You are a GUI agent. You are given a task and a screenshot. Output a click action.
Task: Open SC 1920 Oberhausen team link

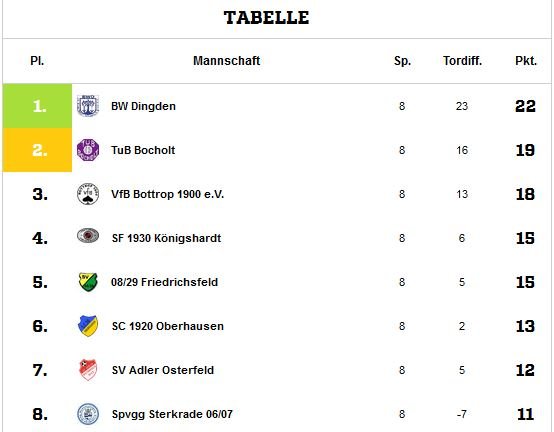point(167,326)
